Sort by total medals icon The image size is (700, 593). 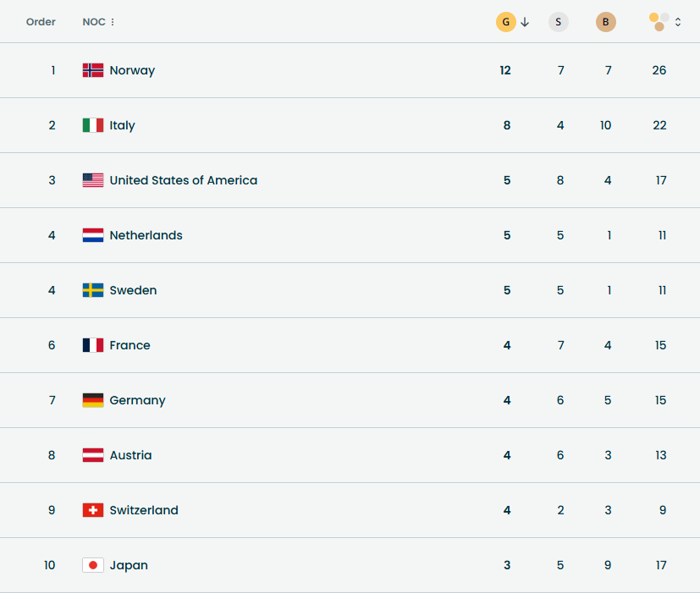pos(659,22)
